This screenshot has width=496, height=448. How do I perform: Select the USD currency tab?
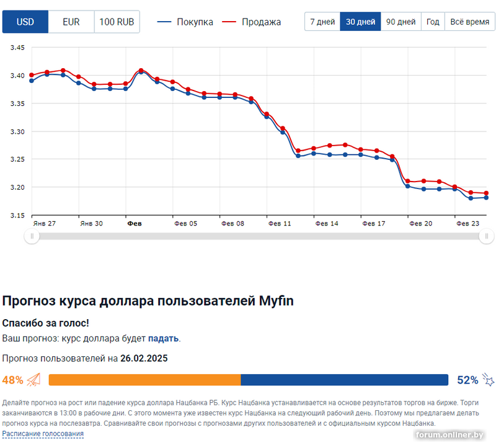click(25, 22)
